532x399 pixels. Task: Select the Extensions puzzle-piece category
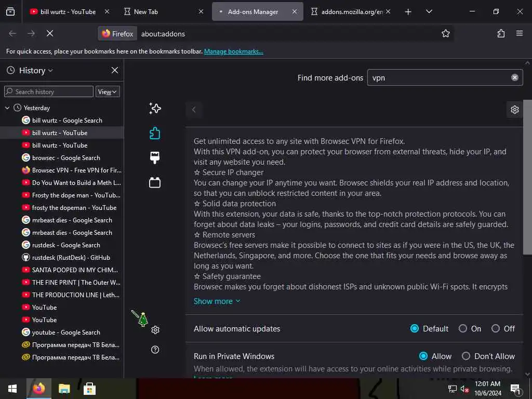(x=155, y=134)
